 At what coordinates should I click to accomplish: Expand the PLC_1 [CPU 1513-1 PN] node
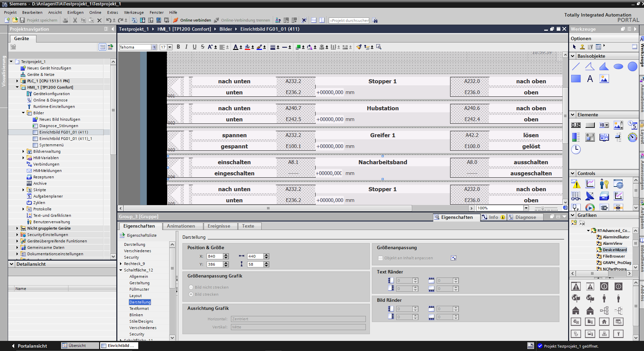pyautogui.click(x=17, y=81)
